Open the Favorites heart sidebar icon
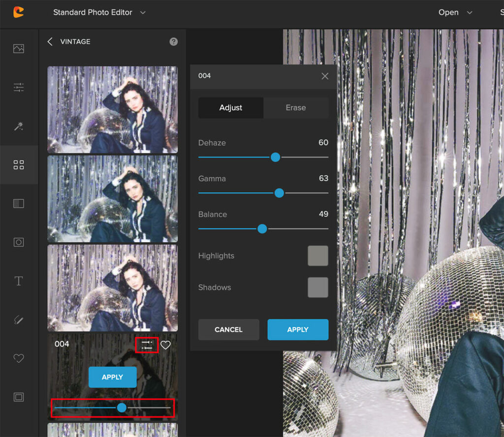Screen dimensions: 504x437 coord(19,358)
